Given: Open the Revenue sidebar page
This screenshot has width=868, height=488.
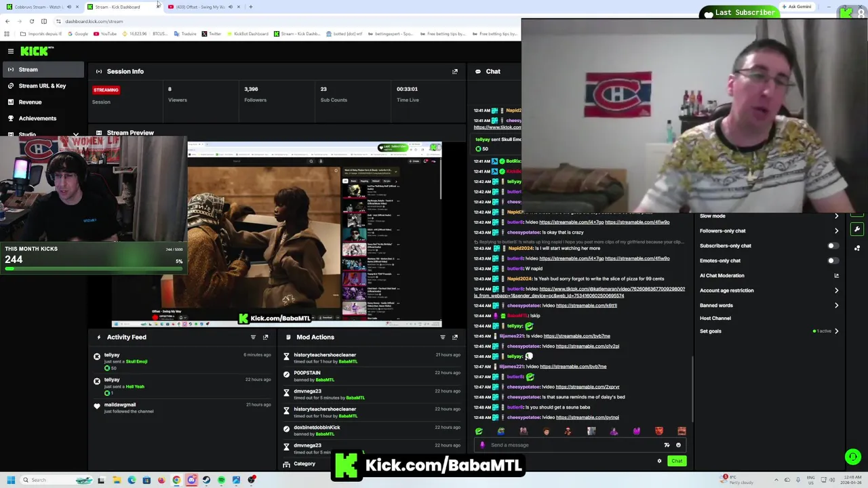Looking at the screenshot, I should pos(42,102).
